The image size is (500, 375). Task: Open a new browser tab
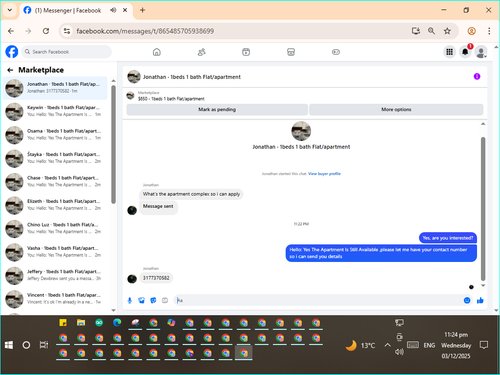(x=142, y=10)
